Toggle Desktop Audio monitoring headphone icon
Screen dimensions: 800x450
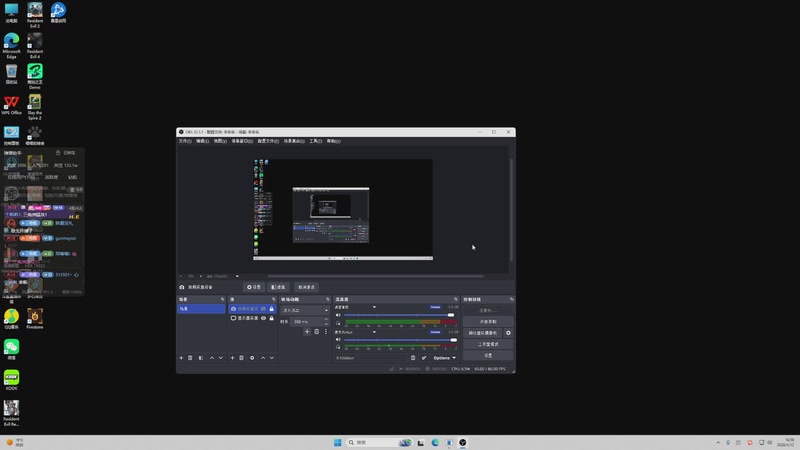point(338,323)
